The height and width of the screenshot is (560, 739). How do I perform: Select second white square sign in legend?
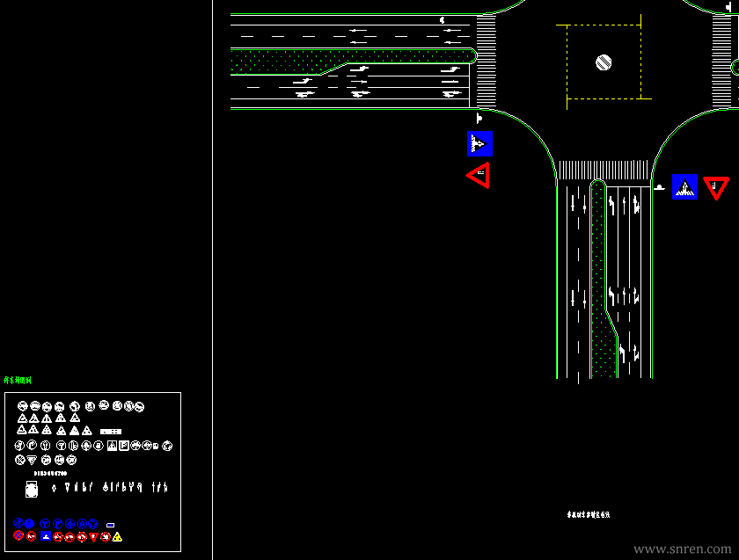click(x=124, y=446)
